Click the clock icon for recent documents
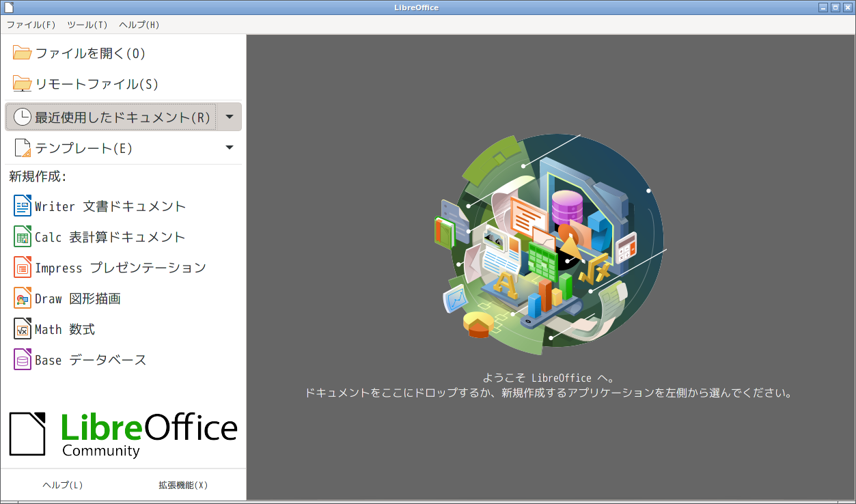This screenshot has height=504, width=856. point(23,117)
